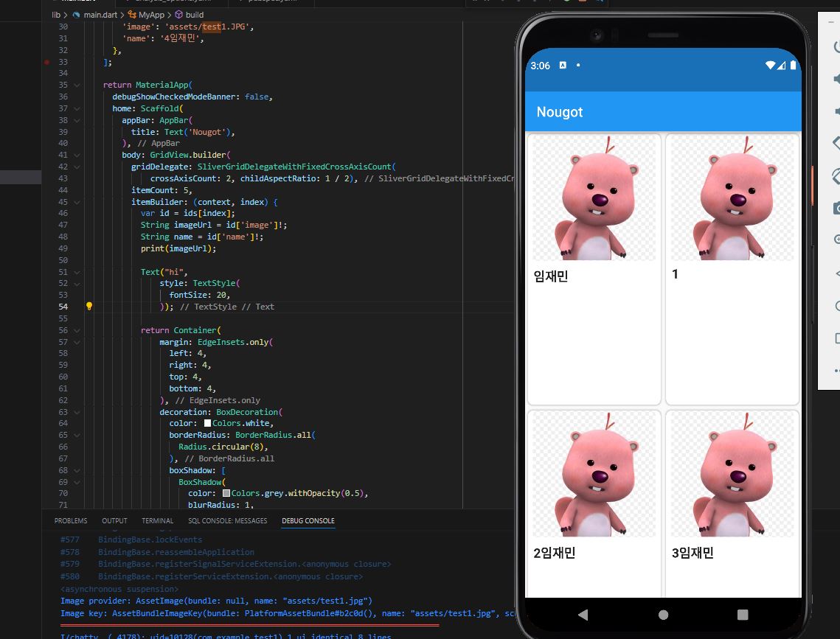Tap the beaver image on the 2임재민 card

click(594, 474)
